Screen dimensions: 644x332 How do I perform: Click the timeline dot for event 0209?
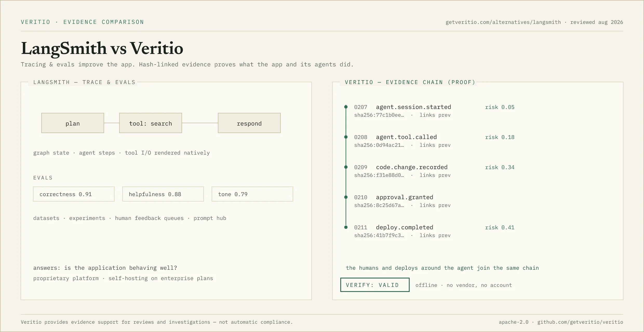(x=346, y=167)
